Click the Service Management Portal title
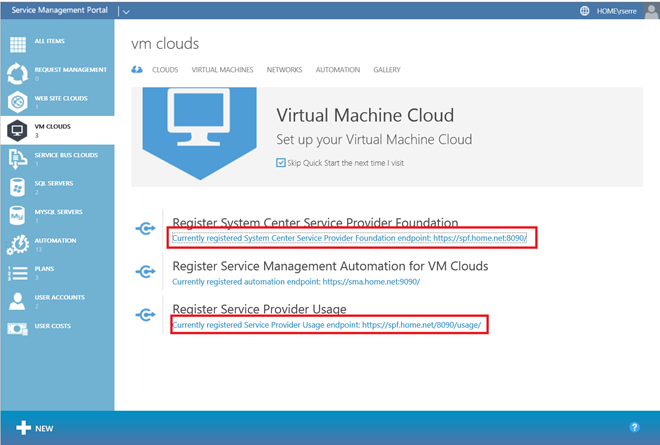Viewport: 660px width, 445px height. coord(60,10)
